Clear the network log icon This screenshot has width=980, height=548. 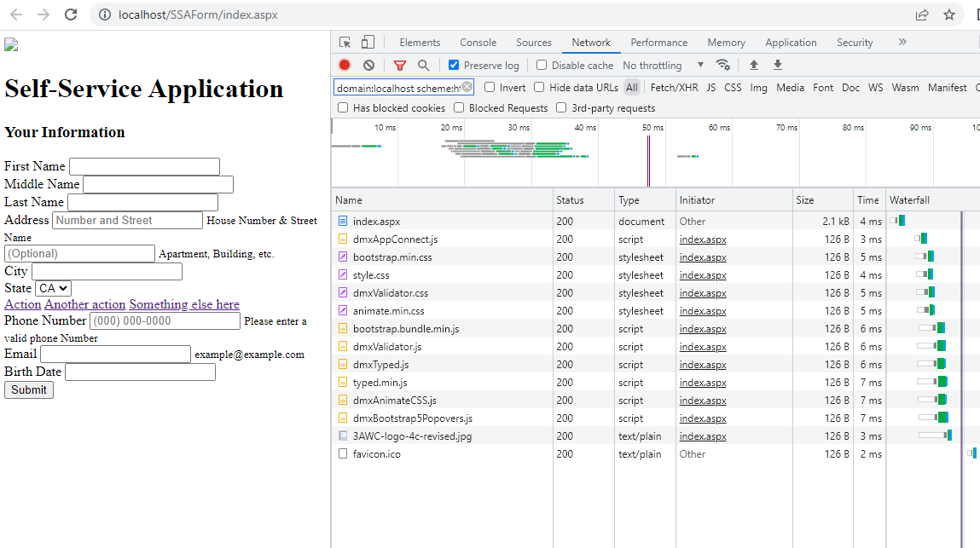click(368, 65)
